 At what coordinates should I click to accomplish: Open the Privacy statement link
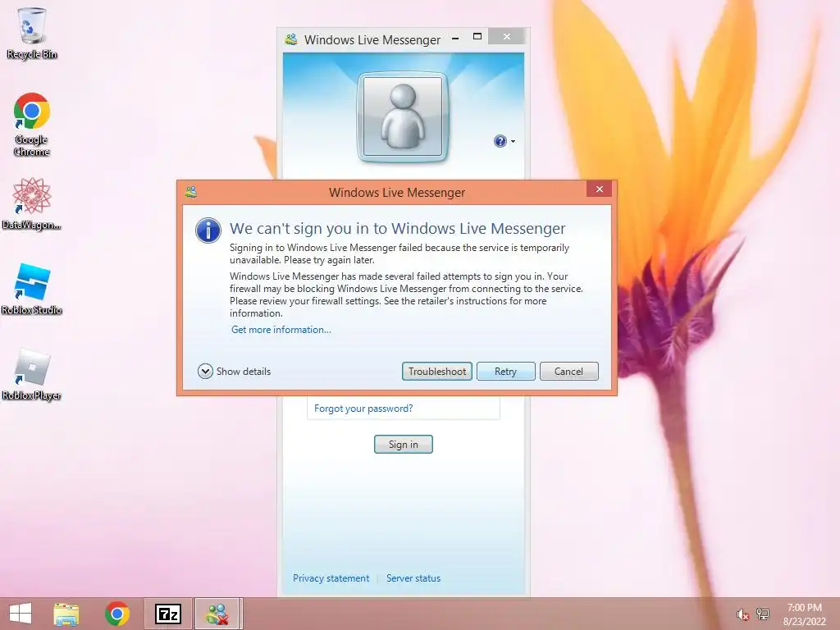pyautogui.click(x=331, y=578)
